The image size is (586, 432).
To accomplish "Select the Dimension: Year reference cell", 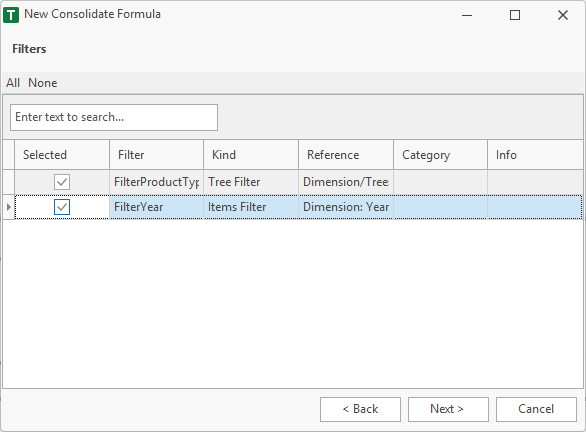I will [346, 207].
